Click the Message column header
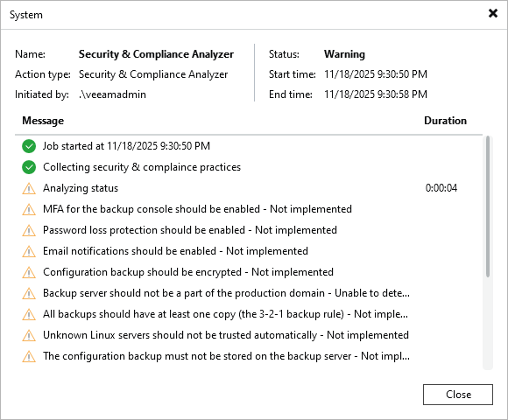 (x=43, y=121)
